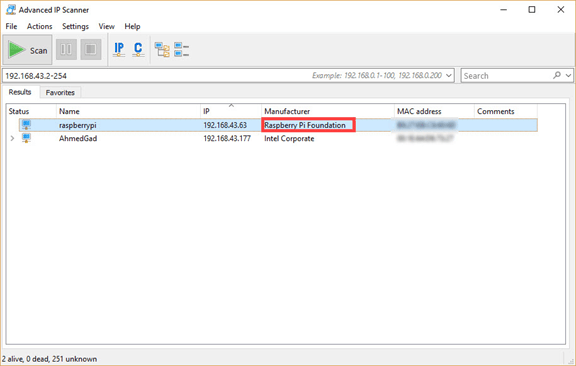Click the IP range input field
The width and height of the screenshot is (576, 366).
tap(228, 76)
